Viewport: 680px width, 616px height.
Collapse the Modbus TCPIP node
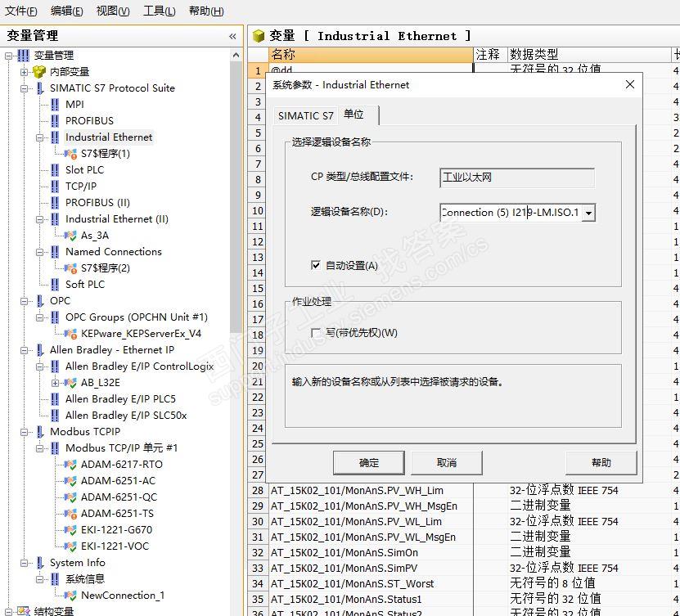point(25,432)
